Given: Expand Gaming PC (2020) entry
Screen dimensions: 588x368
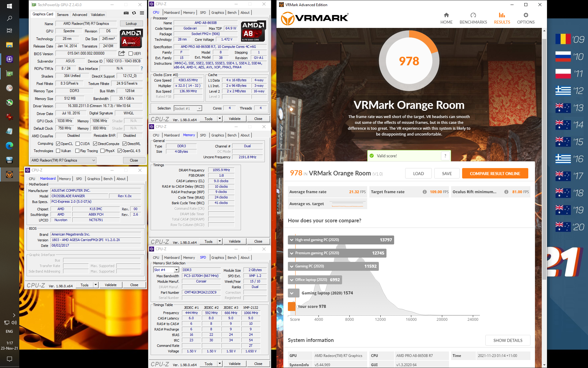Looking at the screenshot, I should pos(292,266).
